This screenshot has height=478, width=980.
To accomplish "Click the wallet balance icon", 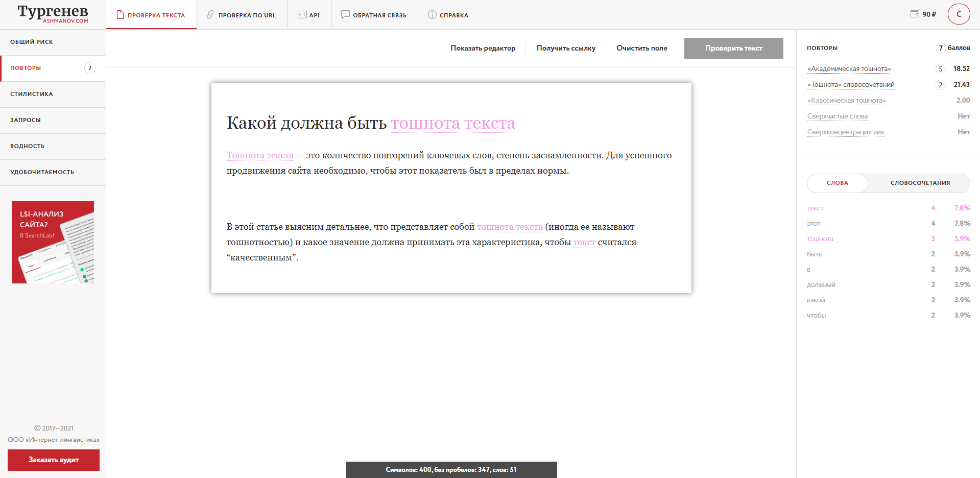I will 915,14.
